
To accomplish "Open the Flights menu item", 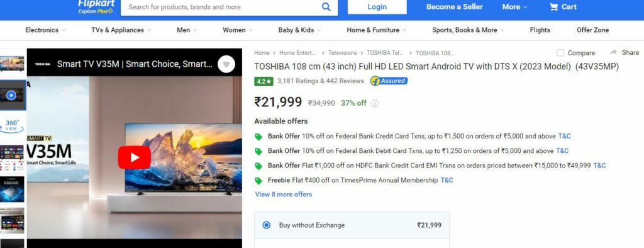I will coord(540,30).
